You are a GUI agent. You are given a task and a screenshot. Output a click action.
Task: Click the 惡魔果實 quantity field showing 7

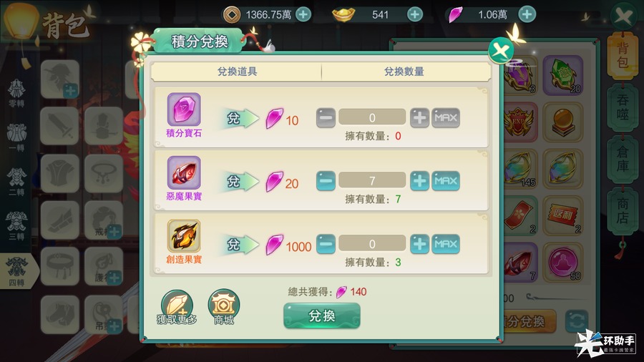pyautogui.click(x=372, y=180)
